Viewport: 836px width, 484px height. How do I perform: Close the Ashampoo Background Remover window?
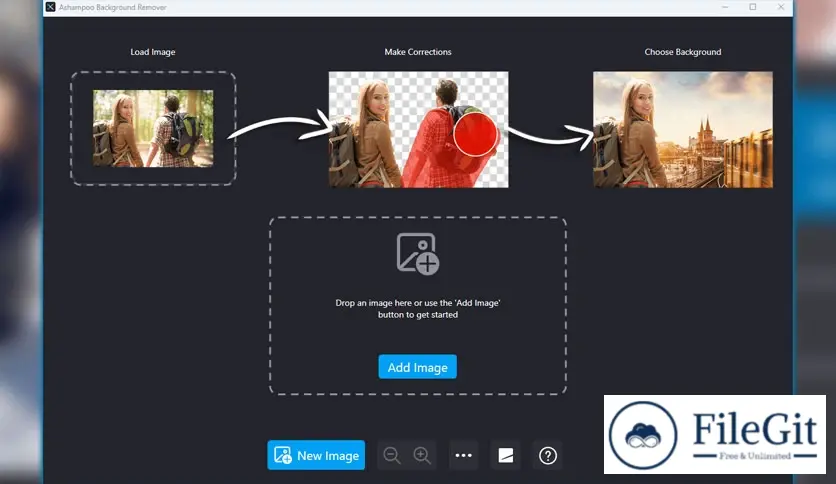tap(781, 7)
